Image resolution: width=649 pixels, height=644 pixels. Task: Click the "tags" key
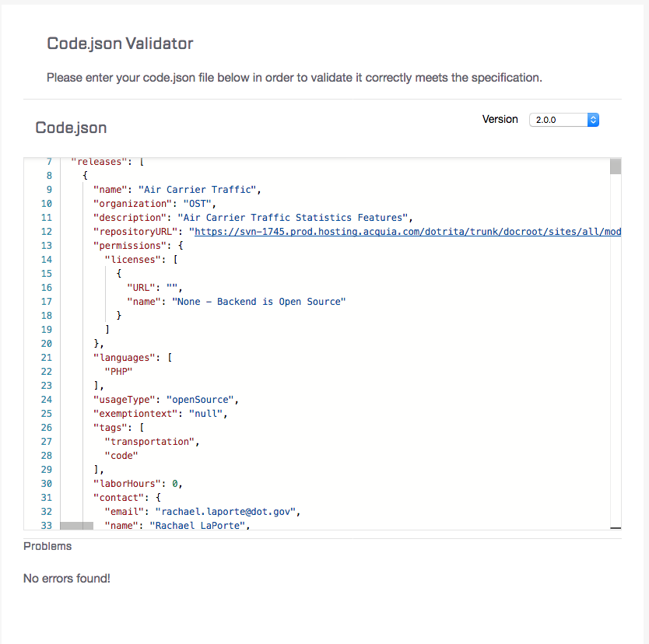(110, 428)
